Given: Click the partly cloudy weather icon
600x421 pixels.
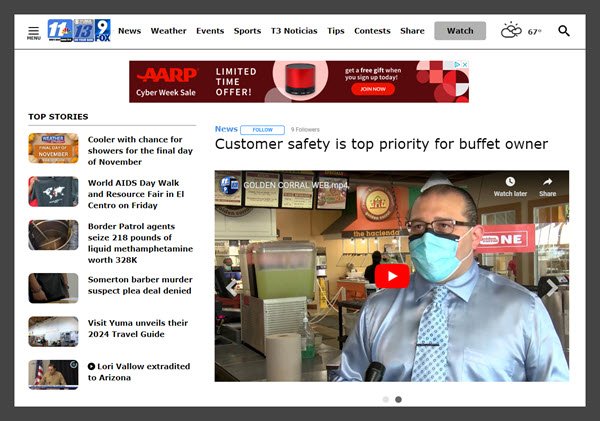Looking at the screenshot, I should [x=511, y=31].
